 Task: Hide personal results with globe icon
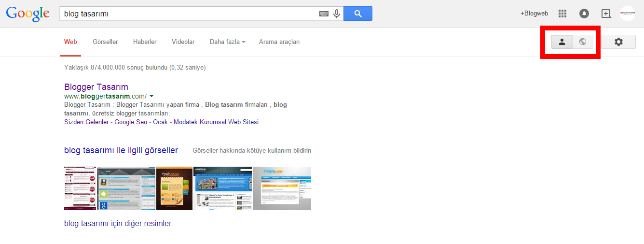(583, 42)
